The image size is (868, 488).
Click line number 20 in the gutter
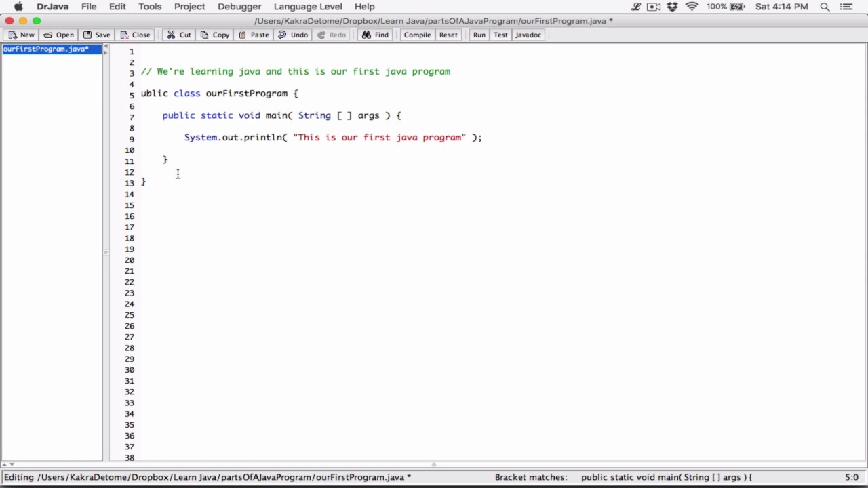(x=130, y=260)
